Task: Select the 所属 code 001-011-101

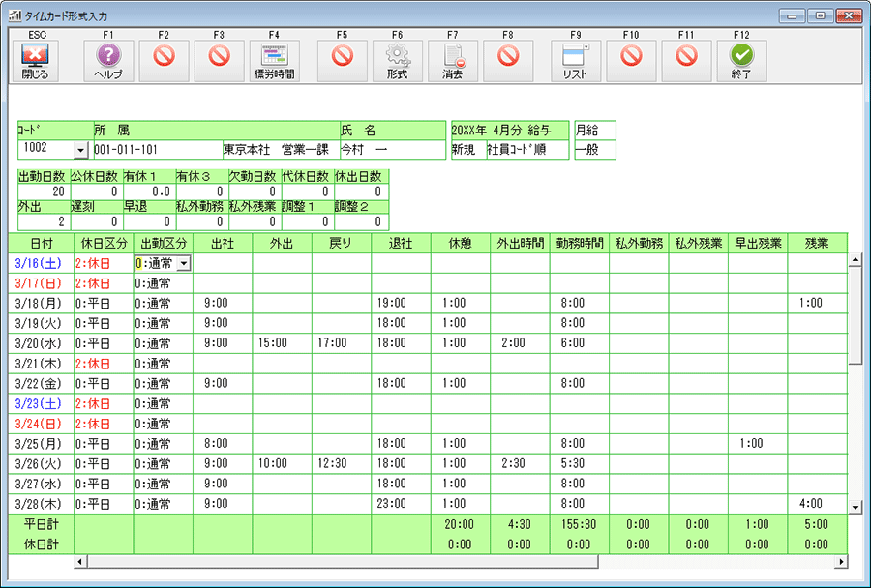Action: 126,149
